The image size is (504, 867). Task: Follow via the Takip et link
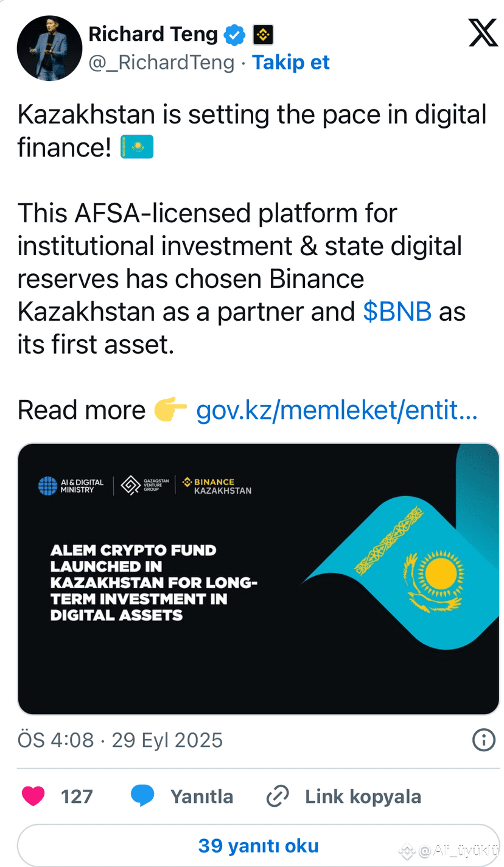tap(291, 62)
